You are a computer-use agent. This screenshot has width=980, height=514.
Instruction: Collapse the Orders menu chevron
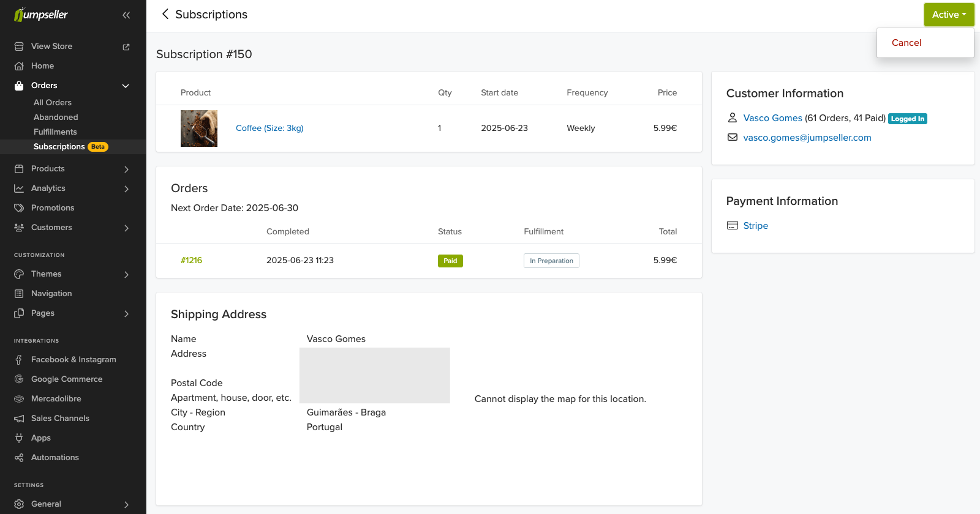(x=126, y=86)
